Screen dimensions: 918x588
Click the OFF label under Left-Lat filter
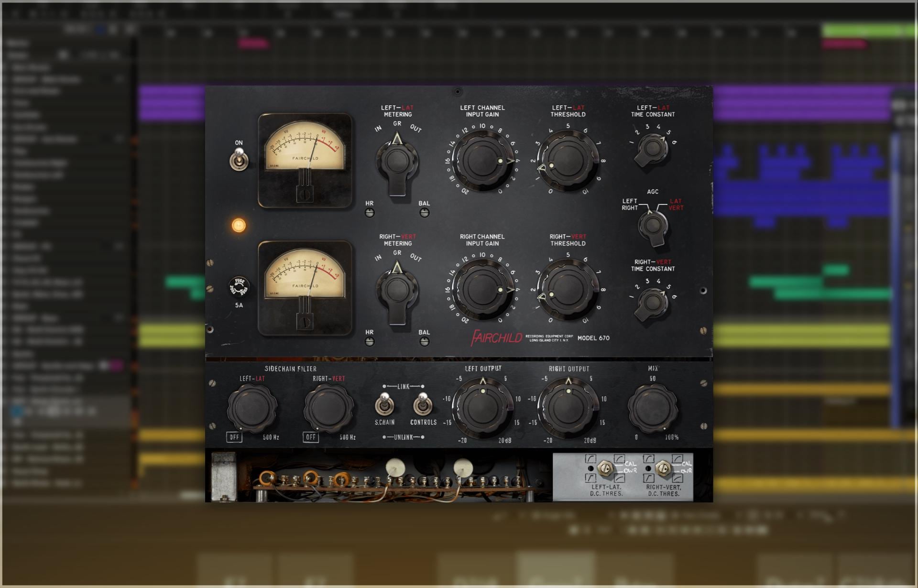tap(234, 437)
